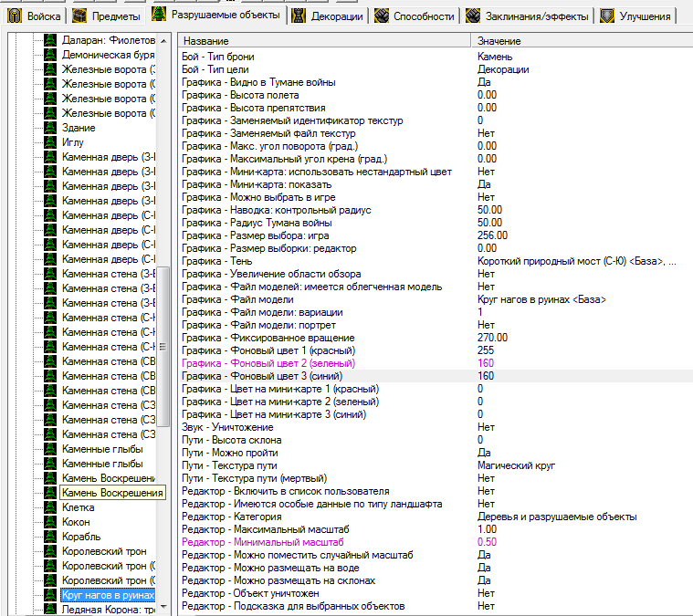The height and width of the screenshot is (616, 693).
Task: Select Графика - Фиксированное вращение row
Action: point(436,338)
